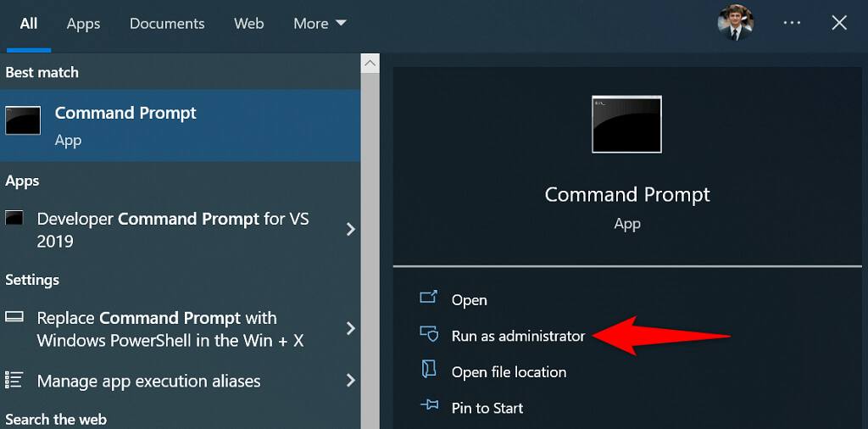Screen dimensions: 868x429
Task: Expand Manage app execution aliases arrow
Action: pyautogui.click(x=350, y=381)
